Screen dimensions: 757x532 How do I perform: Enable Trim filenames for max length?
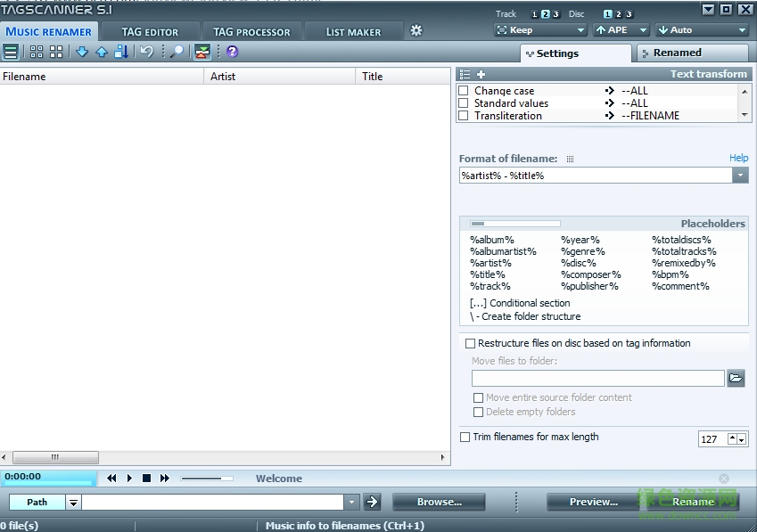pyautogui.click(x=464, y=437)
